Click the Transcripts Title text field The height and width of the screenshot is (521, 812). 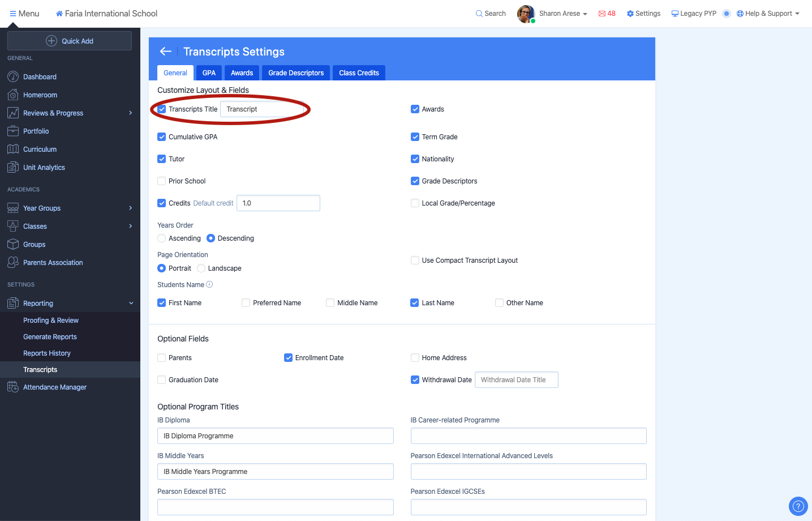point(261,109)
